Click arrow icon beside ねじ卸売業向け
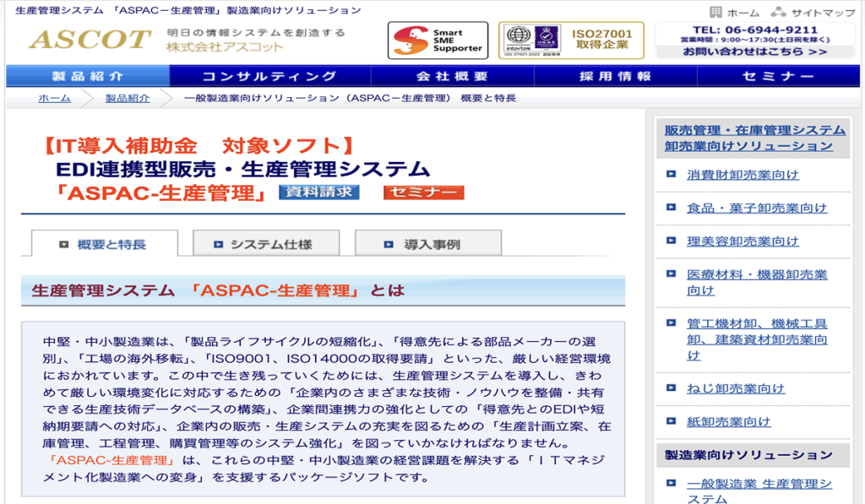The height and width of the screenshot is (504, 865). coord(672,388)
